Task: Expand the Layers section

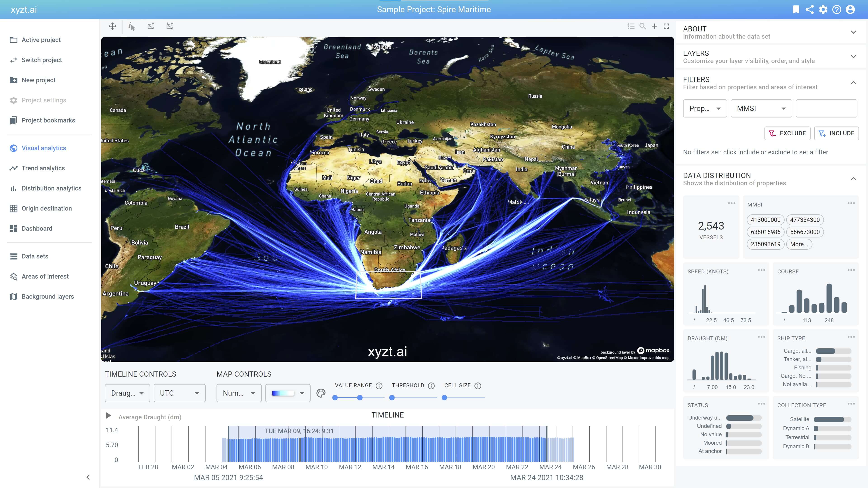Action: 853,56
